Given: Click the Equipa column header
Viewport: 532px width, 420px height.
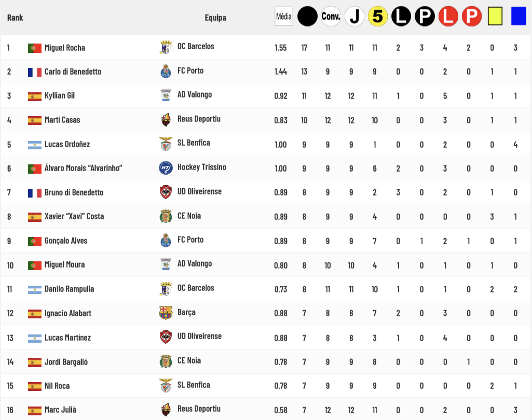Looking at the screenshot, I should point(215,18).
